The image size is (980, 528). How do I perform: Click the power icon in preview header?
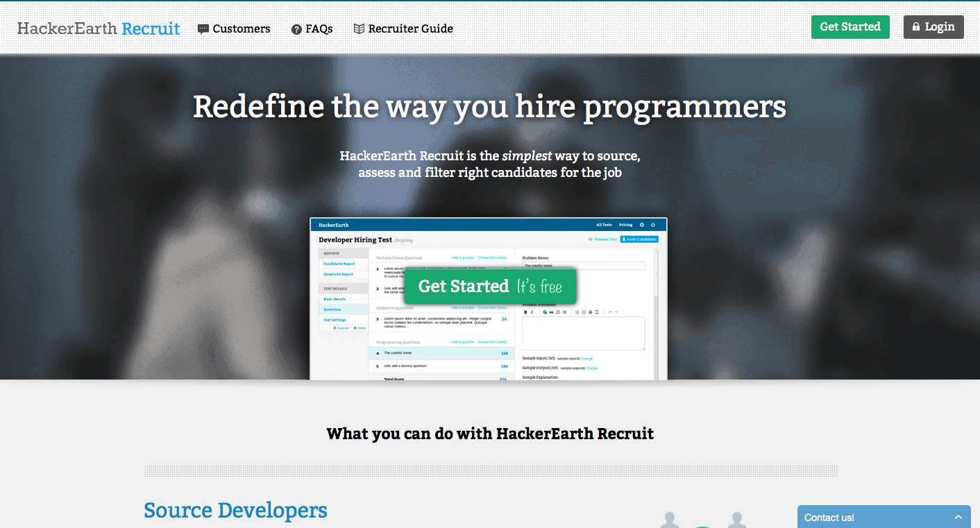pyautogui.click(x=653, y=225)
